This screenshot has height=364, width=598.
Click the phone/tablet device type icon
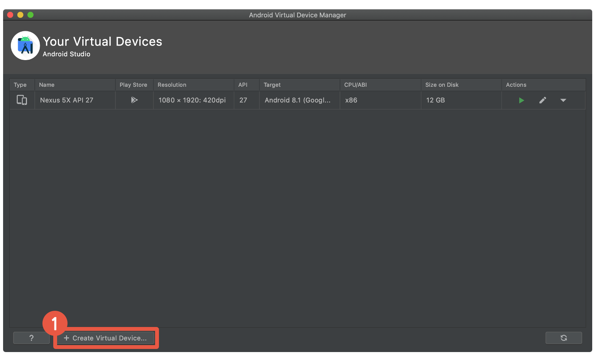coord(22,100)
